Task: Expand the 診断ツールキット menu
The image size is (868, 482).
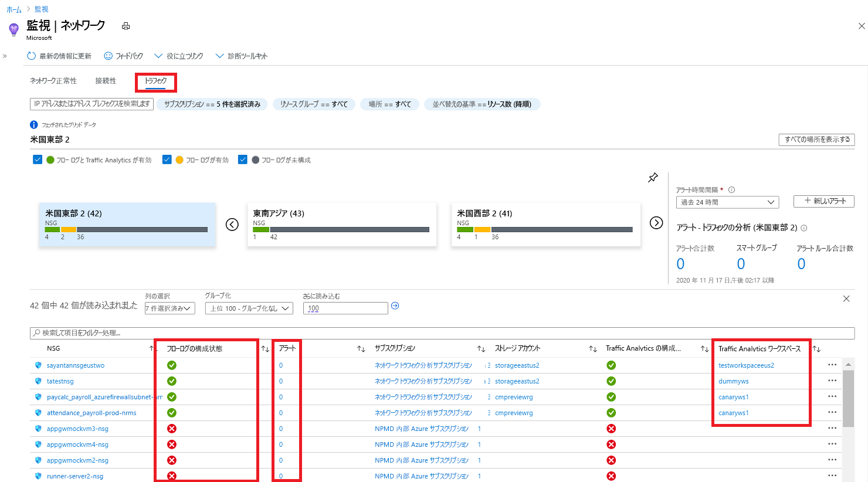Action: [x=241, y=56]
